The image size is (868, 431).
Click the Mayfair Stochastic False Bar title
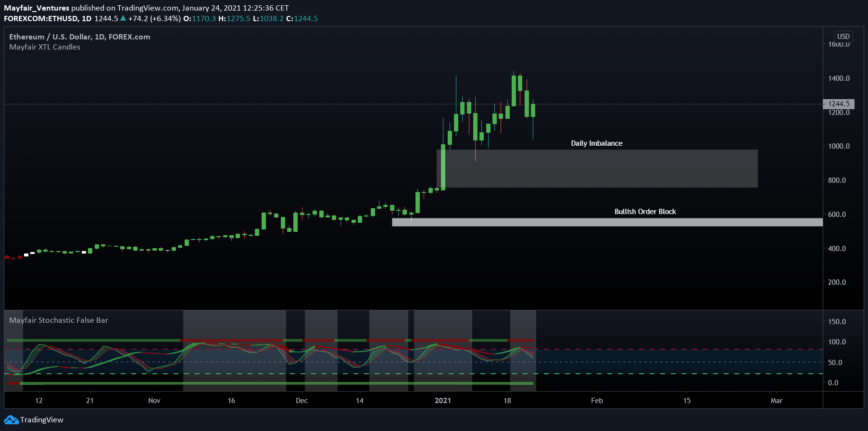click(59, 320)
